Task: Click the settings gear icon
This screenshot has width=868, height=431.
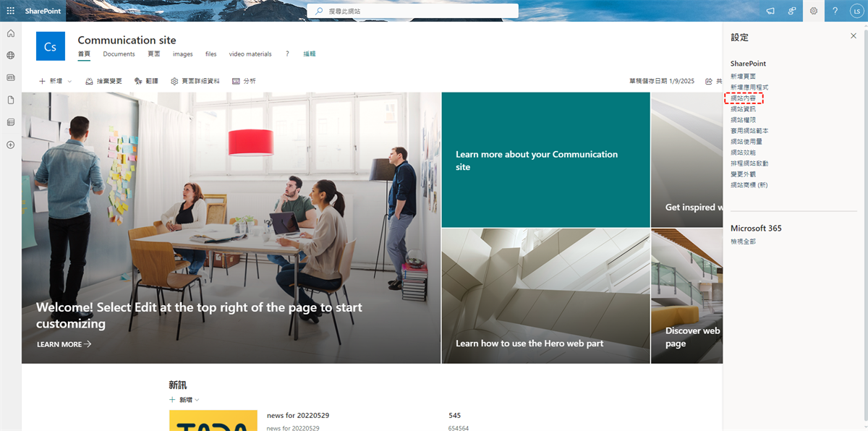Action: tap(814, 11)
